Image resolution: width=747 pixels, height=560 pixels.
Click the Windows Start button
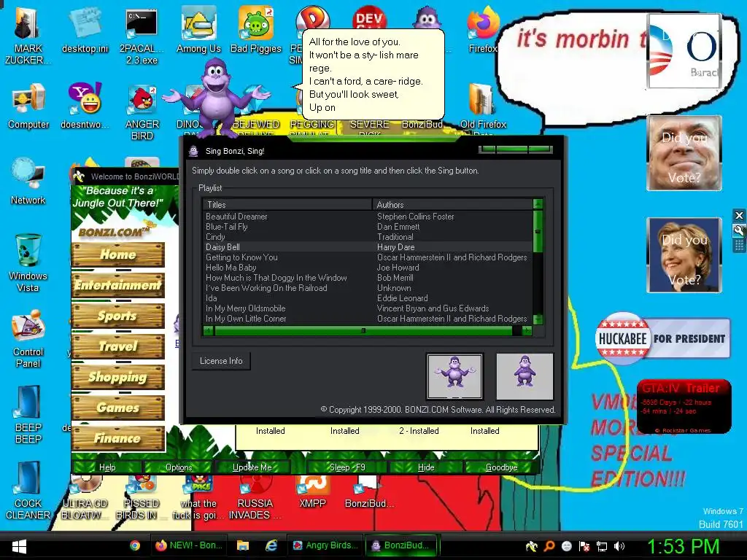(19, 545)
